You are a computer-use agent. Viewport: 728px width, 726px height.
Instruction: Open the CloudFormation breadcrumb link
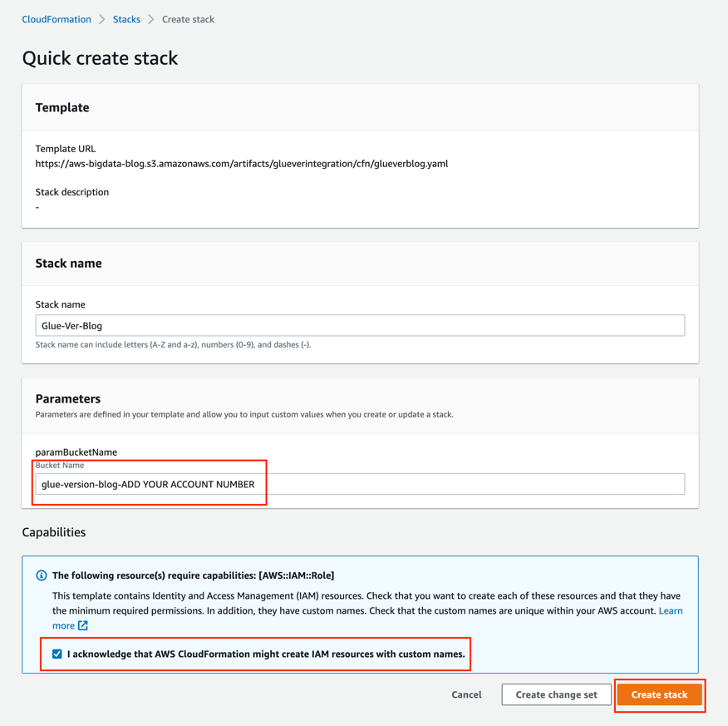point(57,19)
